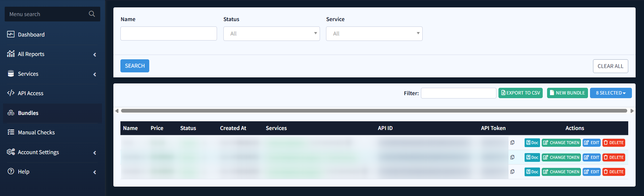This screenshot has width=644, height=196.
Task: Copy API token in third row
Action: pyautogui.click(x=512, y=172)
